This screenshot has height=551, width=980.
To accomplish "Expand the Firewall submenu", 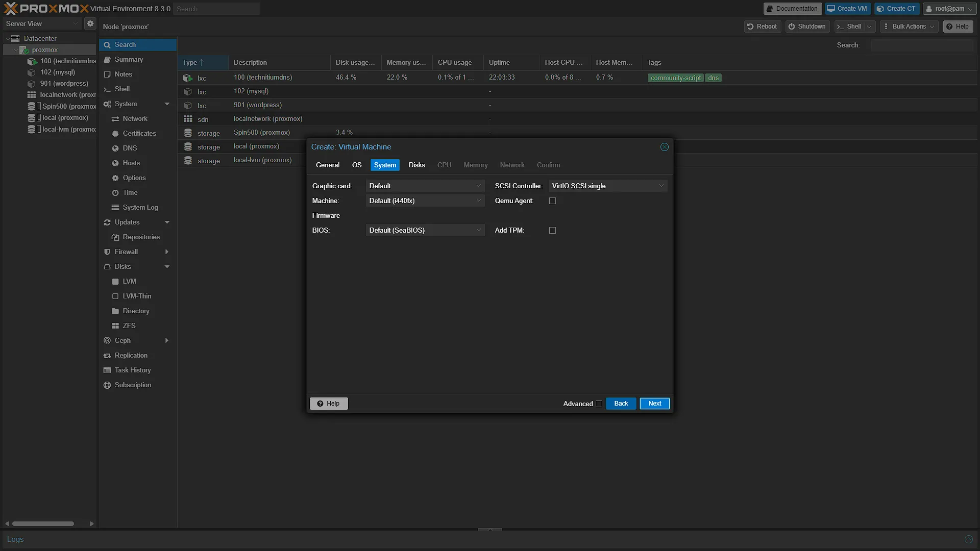I will [167, 252].
